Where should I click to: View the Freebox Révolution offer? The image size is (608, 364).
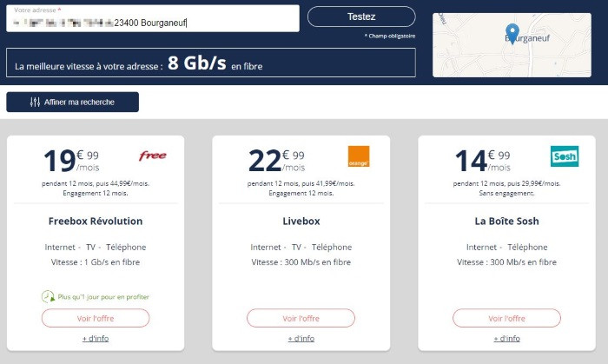pos(96,318)
